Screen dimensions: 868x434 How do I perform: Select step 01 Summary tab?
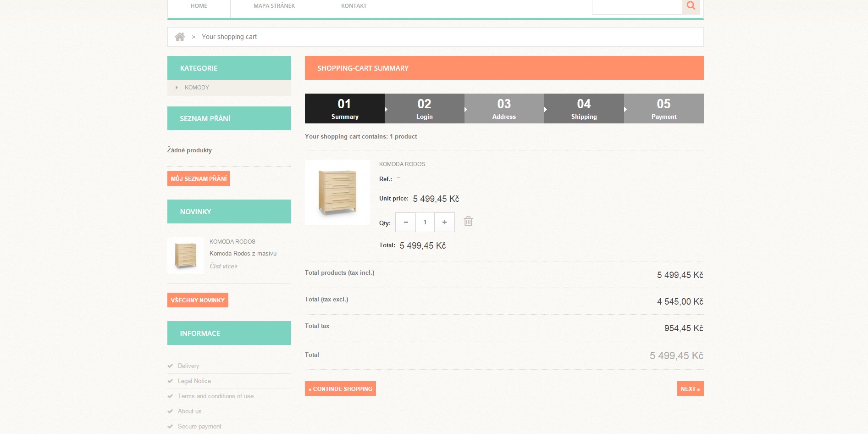pos(345,109)
